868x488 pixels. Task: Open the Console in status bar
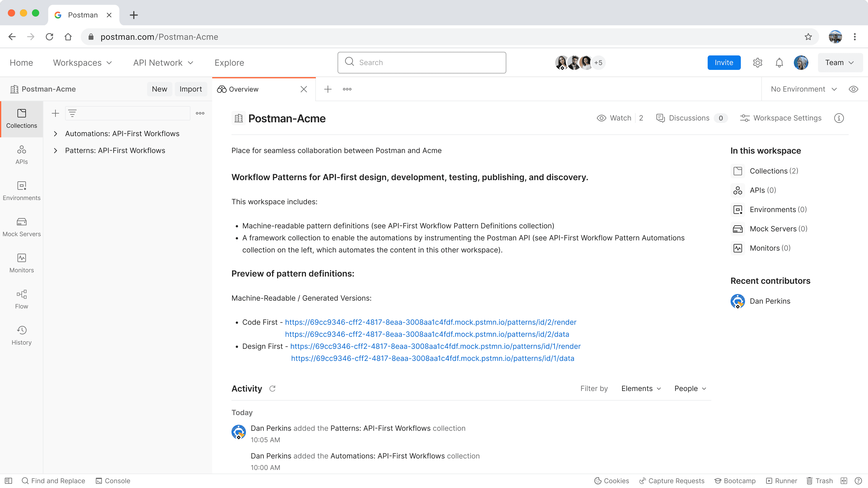pos(113,481)
